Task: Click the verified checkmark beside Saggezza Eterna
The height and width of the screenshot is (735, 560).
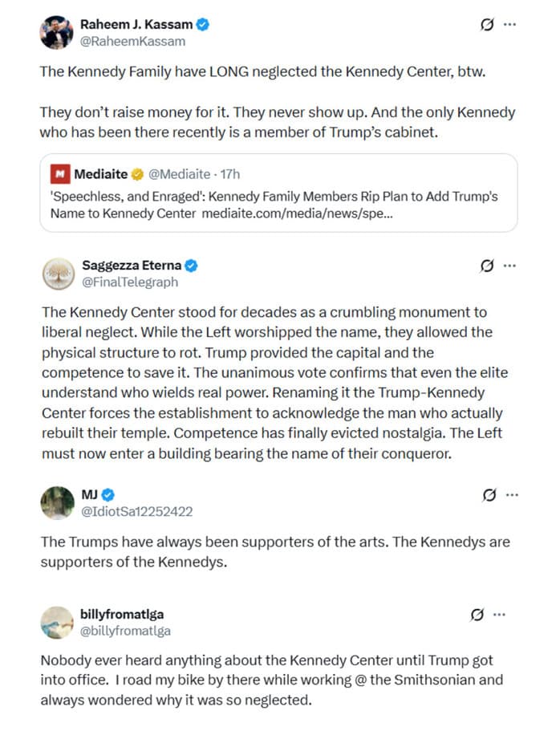Action: (192, 266)
